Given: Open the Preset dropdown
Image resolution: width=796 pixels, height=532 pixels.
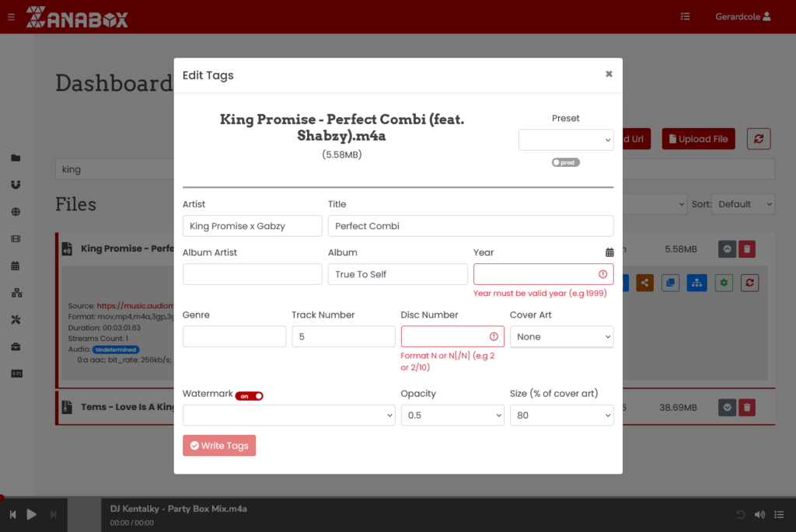Looking at the screenshot, I should (566, 140).
